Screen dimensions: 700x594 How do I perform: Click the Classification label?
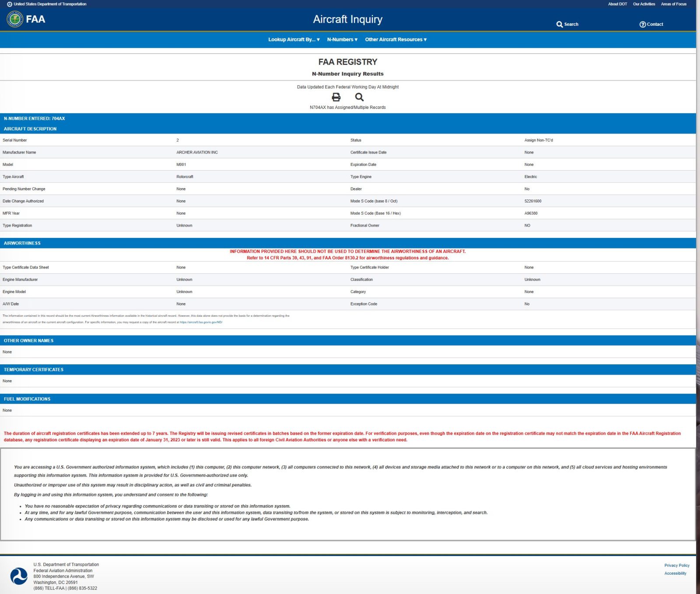pos(361,280)
